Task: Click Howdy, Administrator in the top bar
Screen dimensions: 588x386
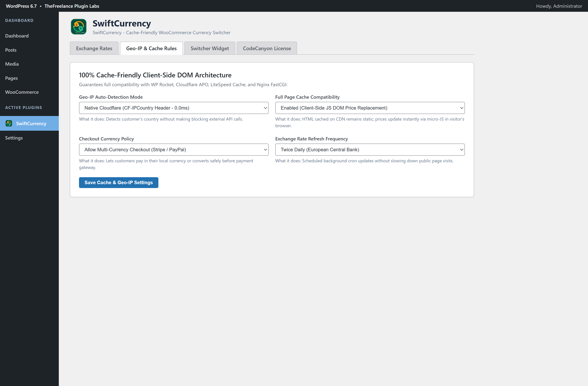Action: [559, 6]
